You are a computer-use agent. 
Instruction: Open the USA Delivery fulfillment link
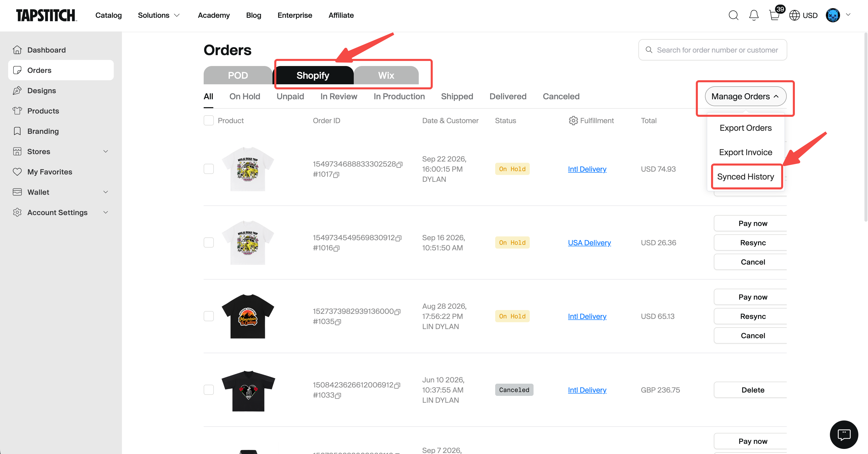tap(589, 243)
